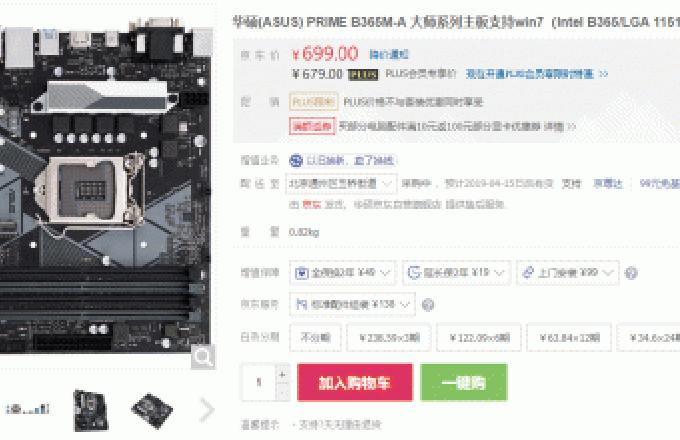Decrease quantity with the minus stepper

[282, 392]
